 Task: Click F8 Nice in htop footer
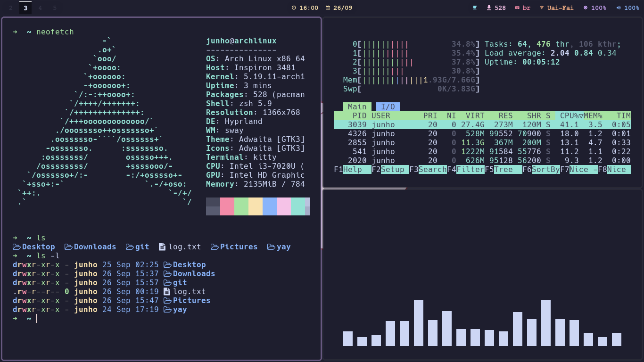tap(614, 169)
